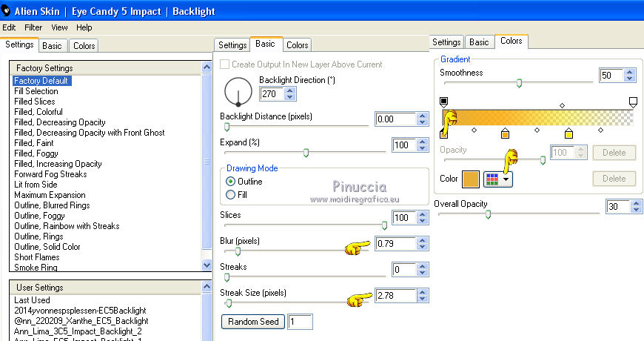Click the Streak Size value field
Screen dimensions: 644x341
(396, 295)
